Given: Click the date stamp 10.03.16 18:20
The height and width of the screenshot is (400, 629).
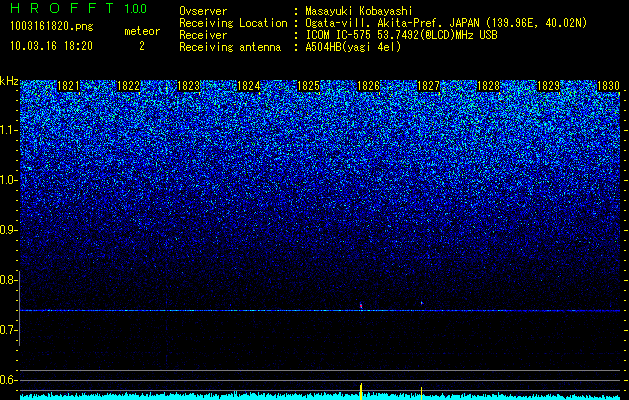Looking at the screenshot, I should coord(51,46).
